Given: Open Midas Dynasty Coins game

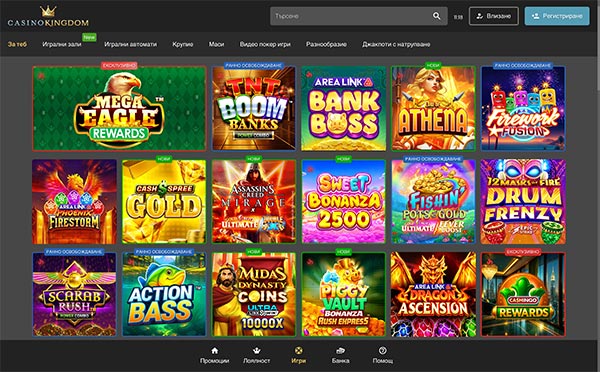Looking at the screenshot, I should (x=254, y=294).
